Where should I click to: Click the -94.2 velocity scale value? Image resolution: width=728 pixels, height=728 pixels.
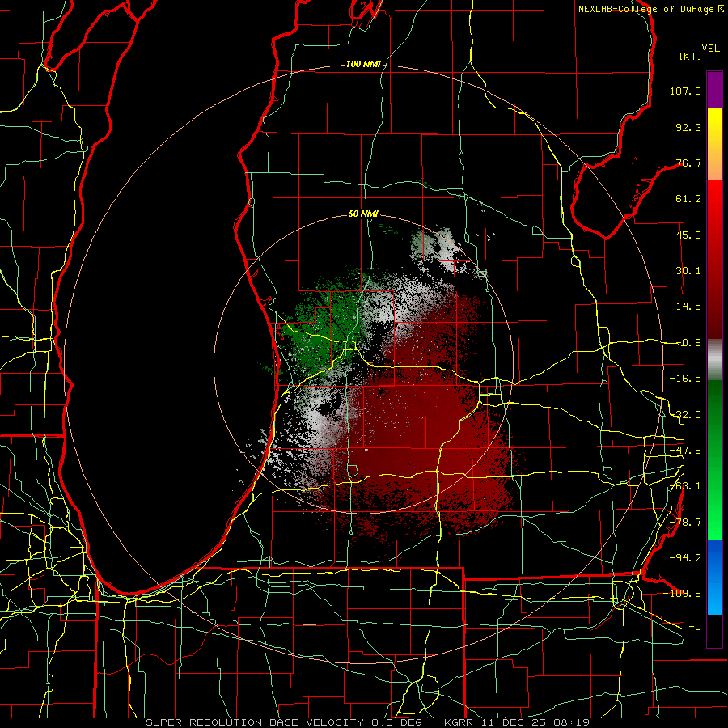coord(685,557)
